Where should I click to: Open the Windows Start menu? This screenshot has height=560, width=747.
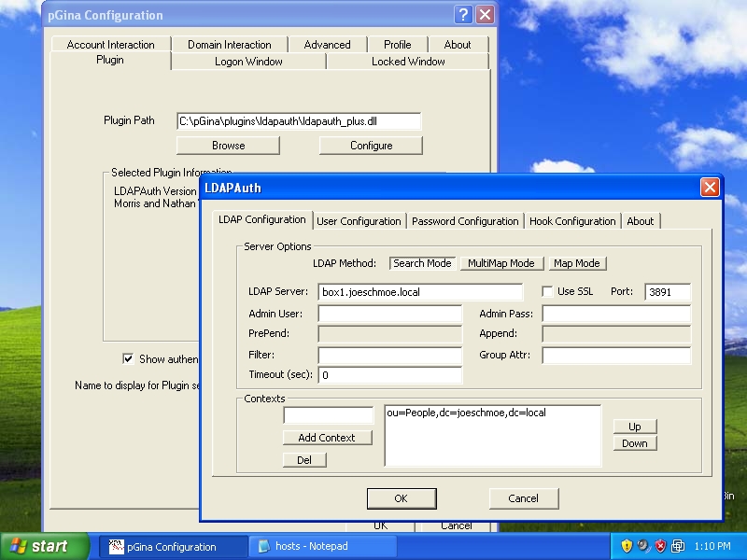tap(45, 546)
